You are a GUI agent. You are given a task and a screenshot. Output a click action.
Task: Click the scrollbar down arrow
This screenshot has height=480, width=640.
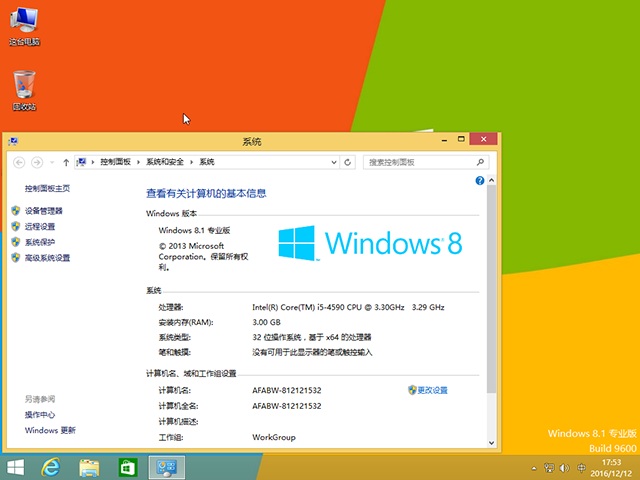(491, 443)
